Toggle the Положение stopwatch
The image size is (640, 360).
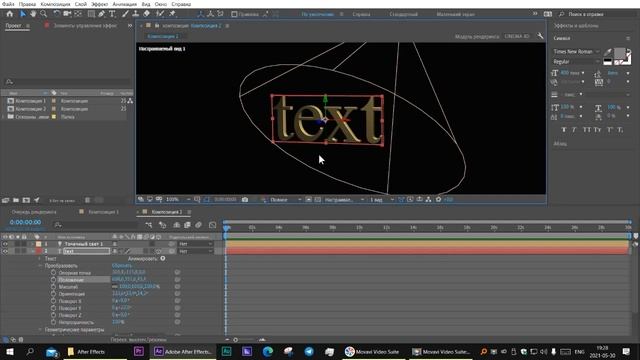coord(53,280)
